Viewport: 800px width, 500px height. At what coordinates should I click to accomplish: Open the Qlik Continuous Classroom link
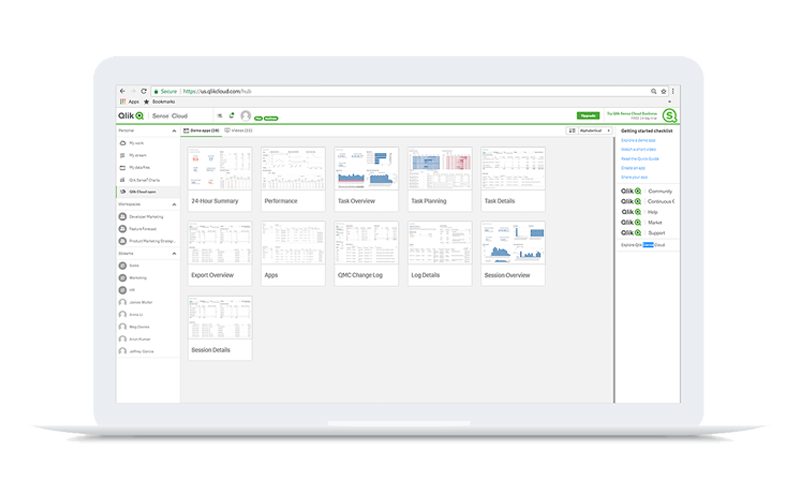click(647, 202)
